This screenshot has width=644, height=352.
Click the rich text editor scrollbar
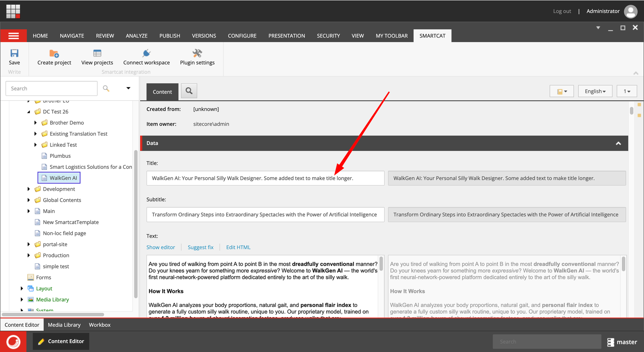381,263
